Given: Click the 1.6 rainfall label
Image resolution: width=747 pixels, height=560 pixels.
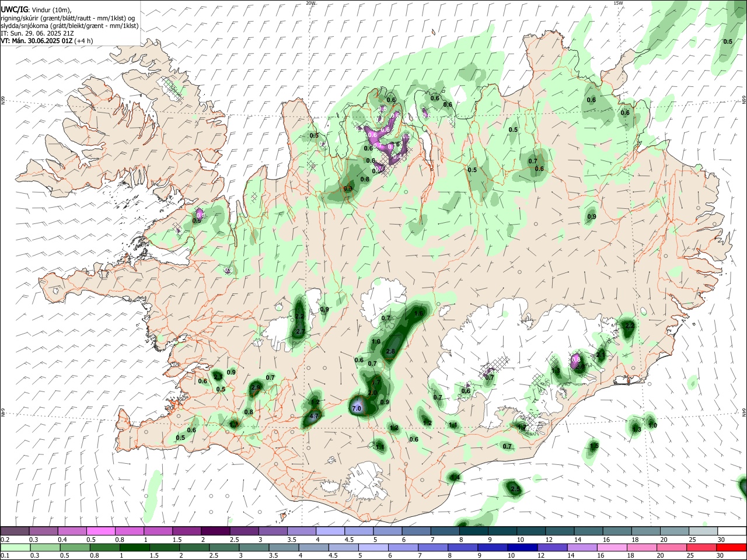Looking at the screenshot, I should [418, 313].
